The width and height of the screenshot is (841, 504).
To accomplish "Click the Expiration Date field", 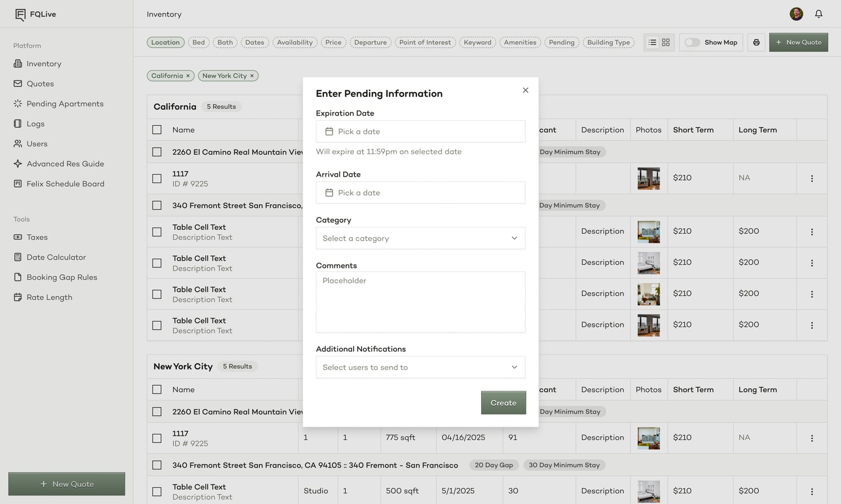I will pyautogui.click(x=420, y=131).
